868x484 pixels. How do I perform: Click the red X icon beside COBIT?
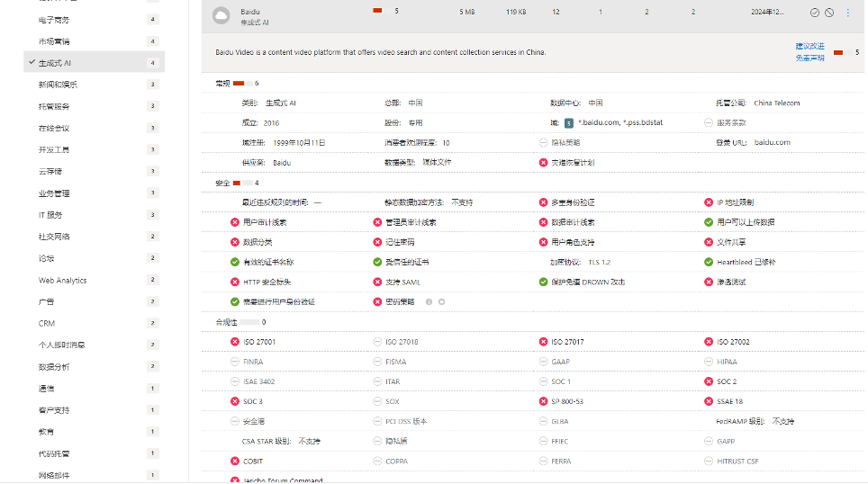coord(235,462)
